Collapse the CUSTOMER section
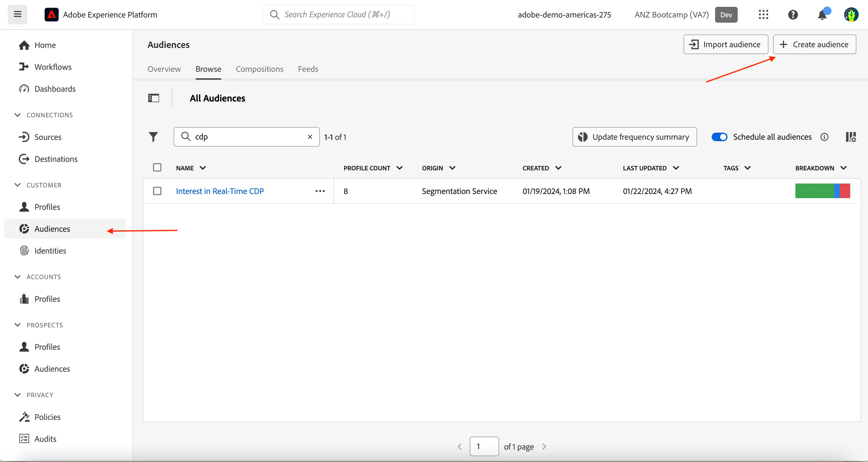This screenshot has width=868, height=462. [x=18, y=185]
